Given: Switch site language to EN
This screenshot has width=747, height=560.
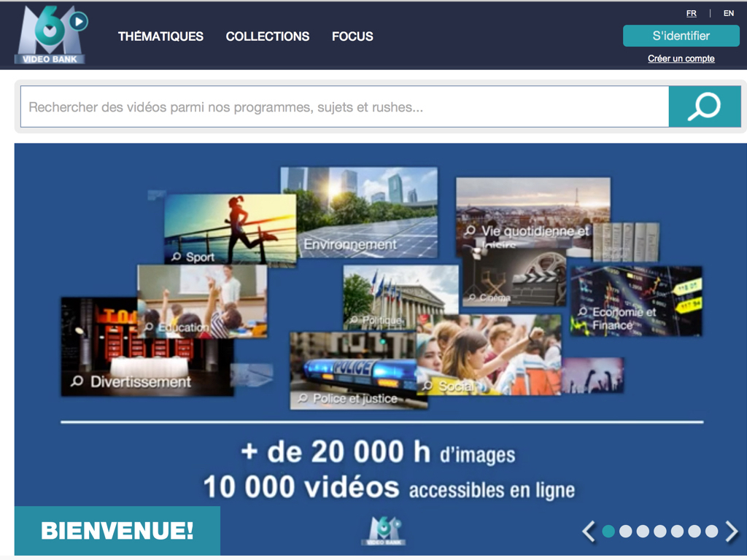Looking at the screenshot, I should click(728, 13).
